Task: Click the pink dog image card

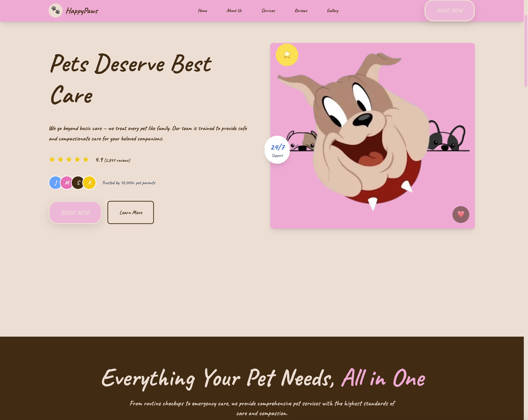Action: pos(372,135)
